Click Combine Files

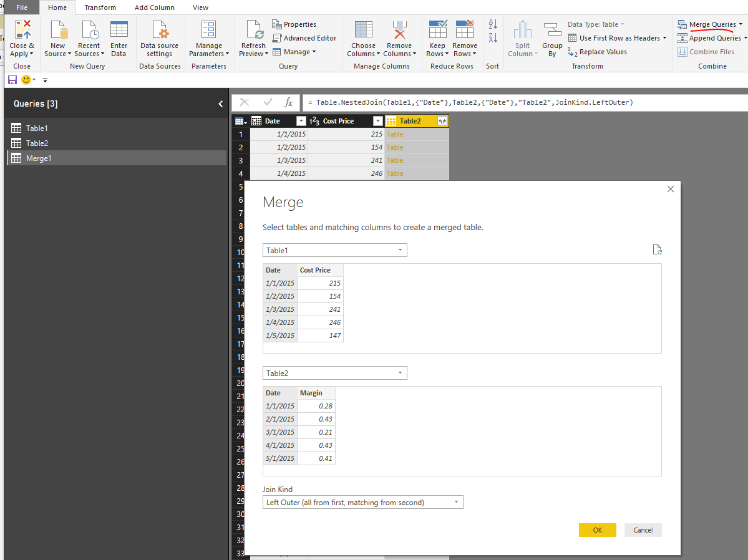pyautogui.click(x=706, y=52)
